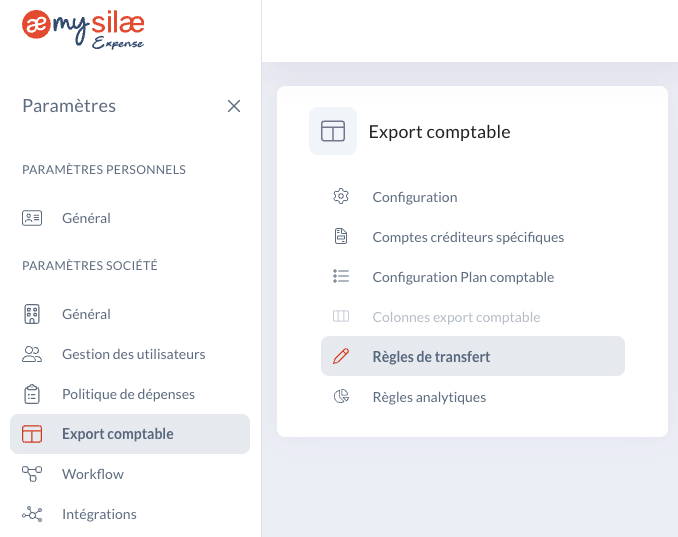The width and height of the screenshot is (678, 537).
Task: Click the Workflow diagram icon
Action: pyautogui.click(x=32, y=474)
